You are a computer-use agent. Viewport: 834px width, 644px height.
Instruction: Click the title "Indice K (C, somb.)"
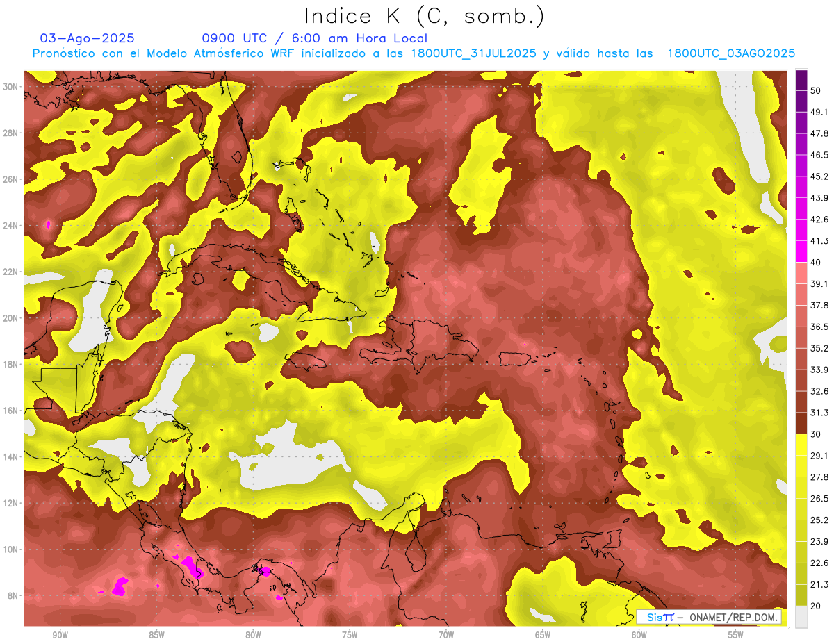424,17
